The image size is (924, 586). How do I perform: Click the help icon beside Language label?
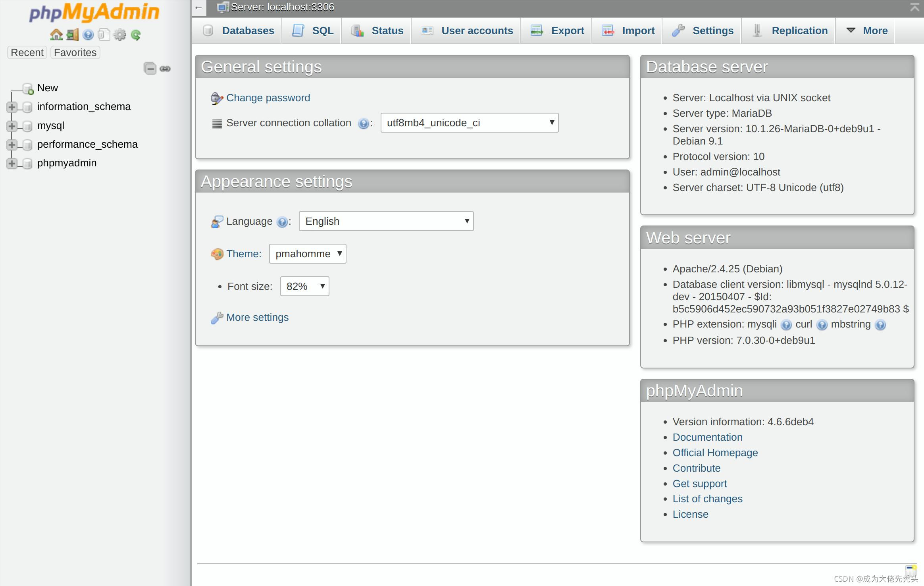point(282,222)
